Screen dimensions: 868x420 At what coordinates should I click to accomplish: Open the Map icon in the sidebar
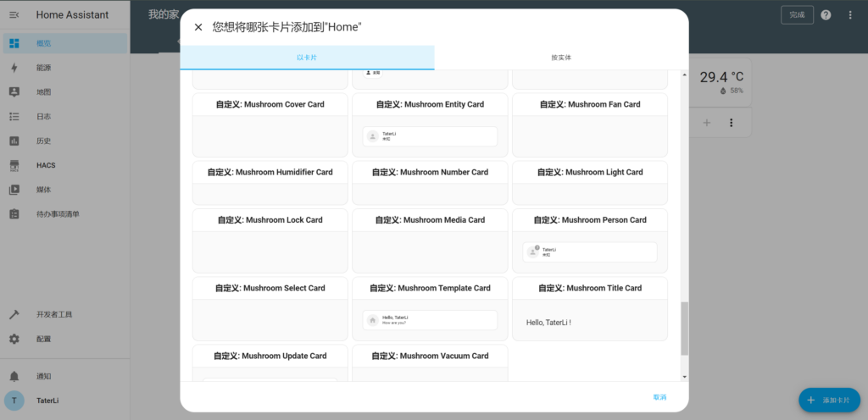pos(14,92)
